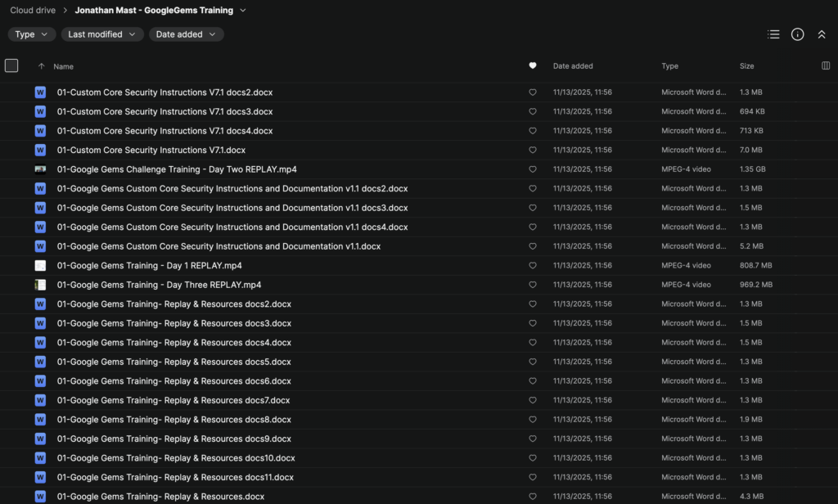This screenshot has width=838, height=504.
Task: Switch to list view layout icon
Action: 773,34
